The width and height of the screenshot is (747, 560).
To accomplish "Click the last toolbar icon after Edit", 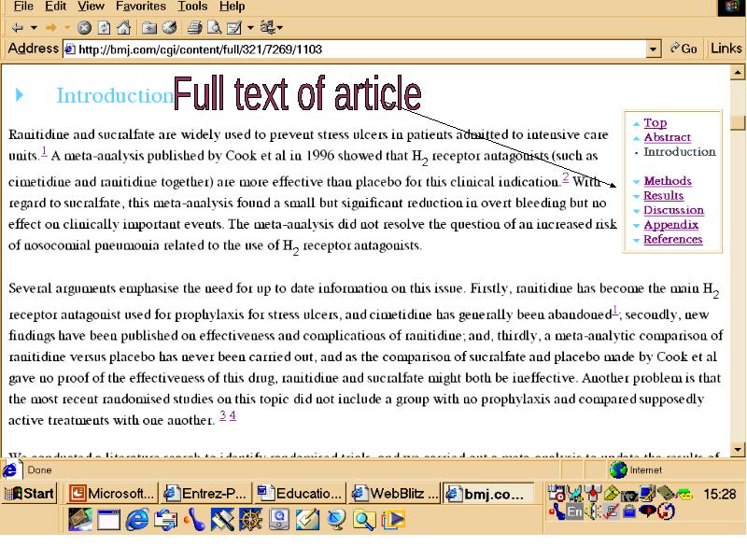I will (x=267, y=27).
